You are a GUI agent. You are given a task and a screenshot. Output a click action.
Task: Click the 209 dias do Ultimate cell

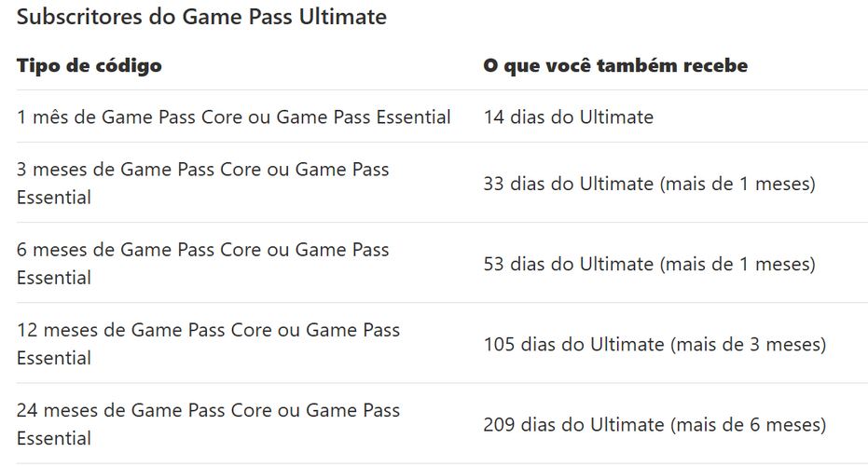[654, 424]
